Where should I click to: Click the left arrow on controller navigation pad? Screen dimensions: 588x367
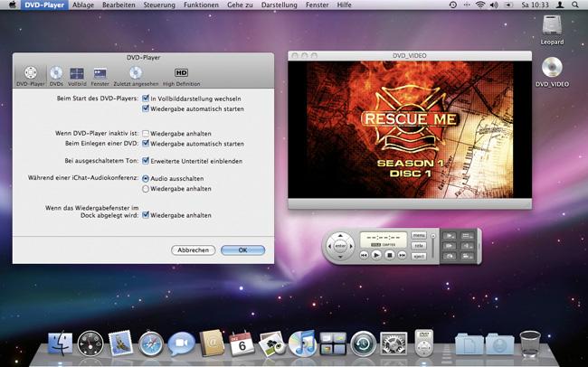[329, 246]
